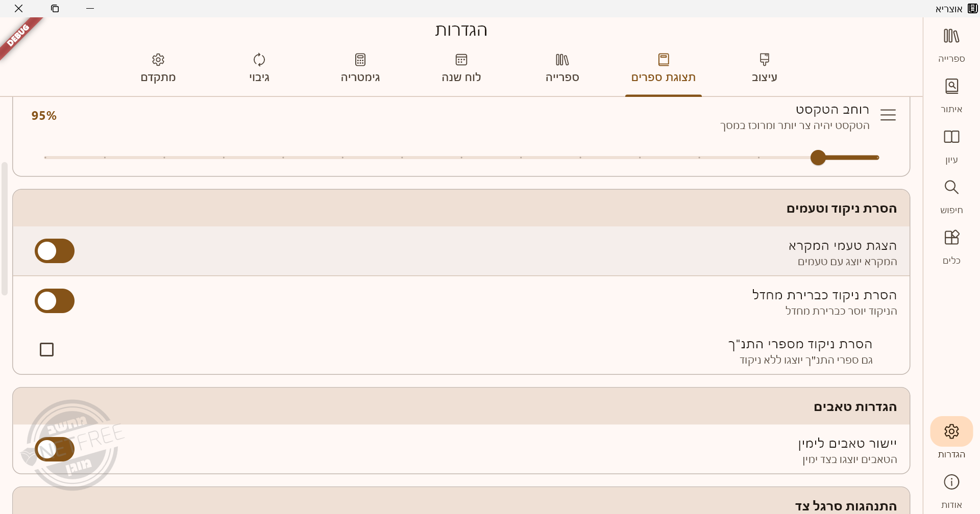Open the גימטריה settings tab
Viewport: 980px width, 514px height.
tap(360, 68)
